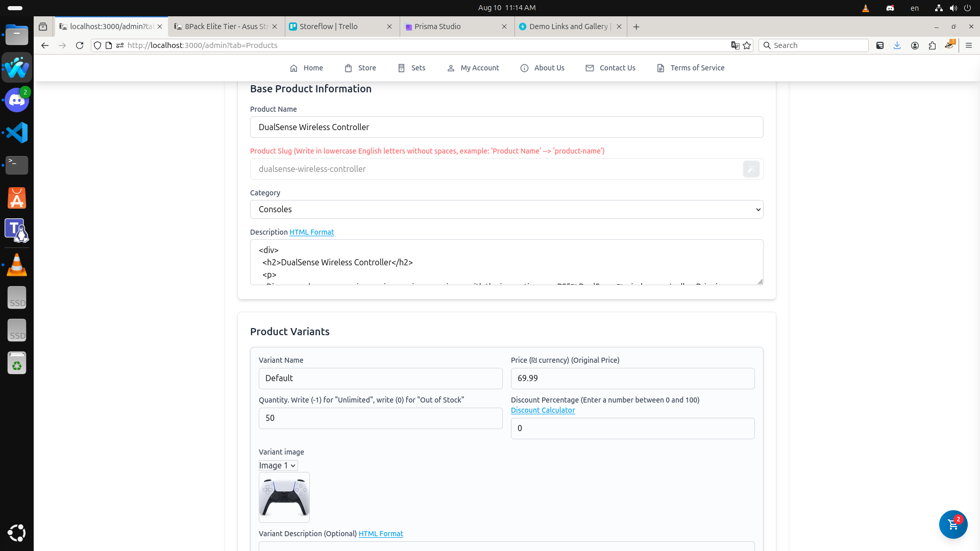Launch Discord from the dock

tap(17, 100)
